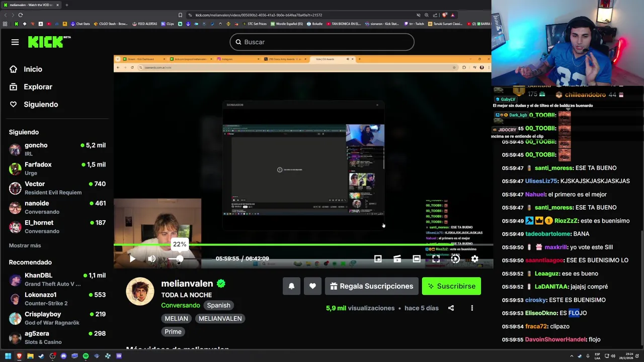This screenshot has height=362, width=644.
Task: Mute the video with the speaker icon
Action: [x=151, y=259]
